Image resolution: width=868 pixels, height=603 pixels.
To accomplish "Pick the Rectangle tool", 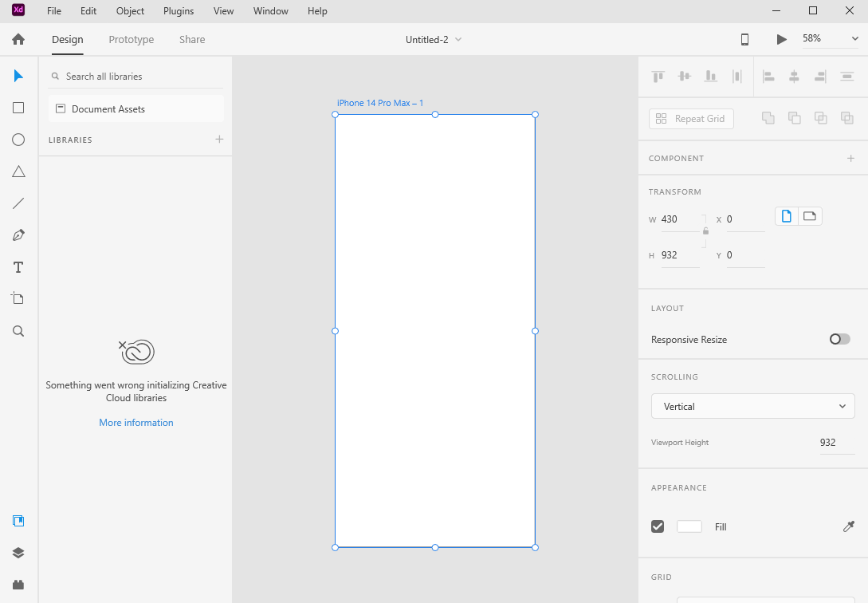I will tap(18, 108).
